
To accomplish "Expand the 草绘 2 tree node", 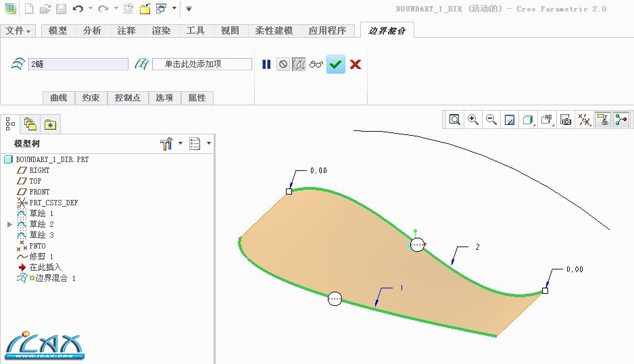I will point(9,224).
